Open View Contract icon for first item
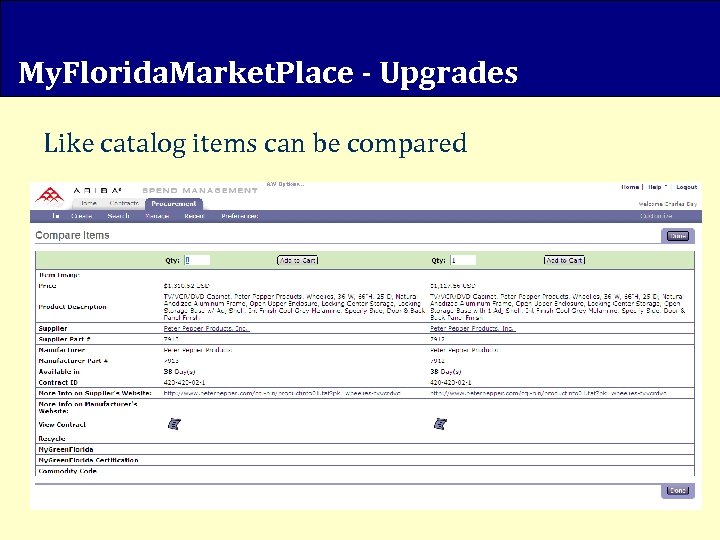The image size is (720, 540). coord(174,424)
